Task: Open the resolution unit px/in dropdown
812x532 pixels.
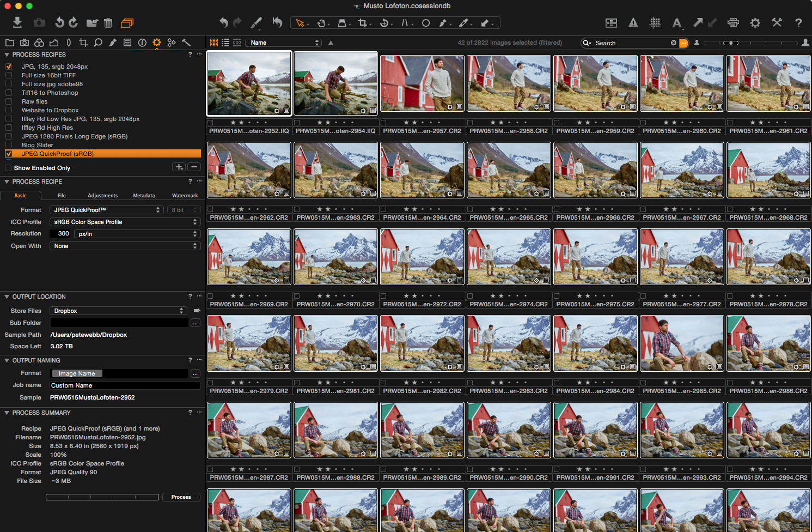Action: click(137, 234)
